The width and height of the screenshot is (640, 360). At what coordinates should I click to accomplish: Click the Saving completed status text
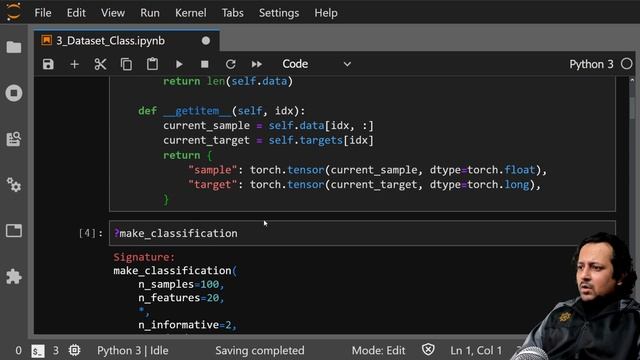[x=260, y=351]
